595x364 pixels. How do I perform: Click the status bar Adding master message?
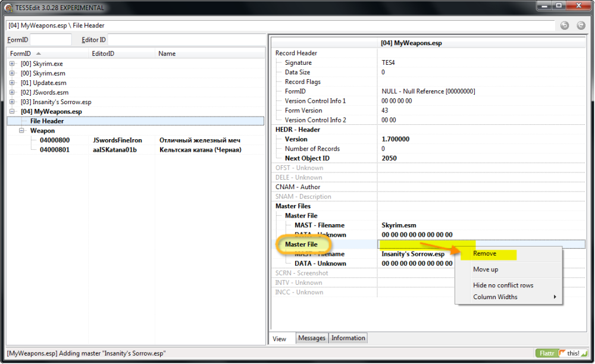(x=86, y=353)
